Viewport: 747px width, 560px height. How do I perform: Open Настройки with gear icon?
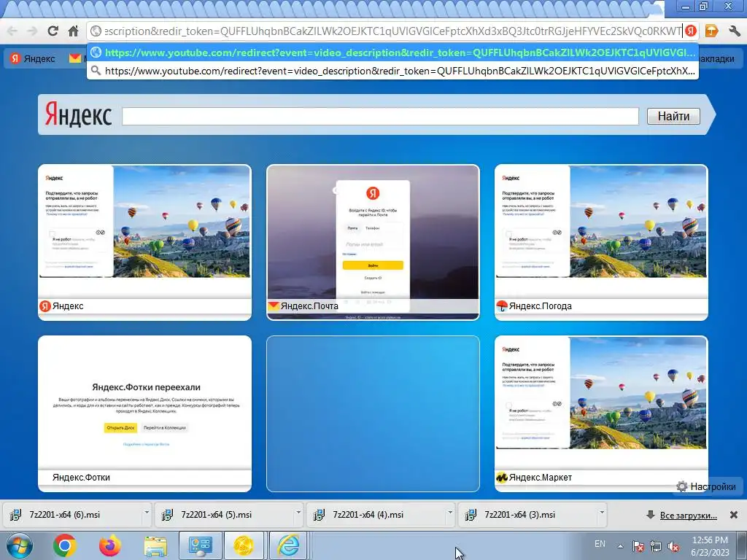point(706,486)
